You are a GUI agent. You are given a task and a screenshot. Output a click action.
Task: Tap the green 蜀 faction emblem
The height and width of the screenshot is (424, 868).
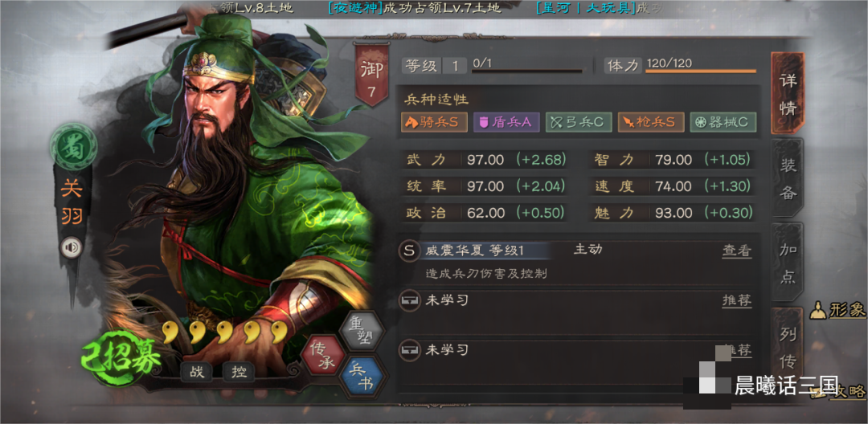(73, 146)
